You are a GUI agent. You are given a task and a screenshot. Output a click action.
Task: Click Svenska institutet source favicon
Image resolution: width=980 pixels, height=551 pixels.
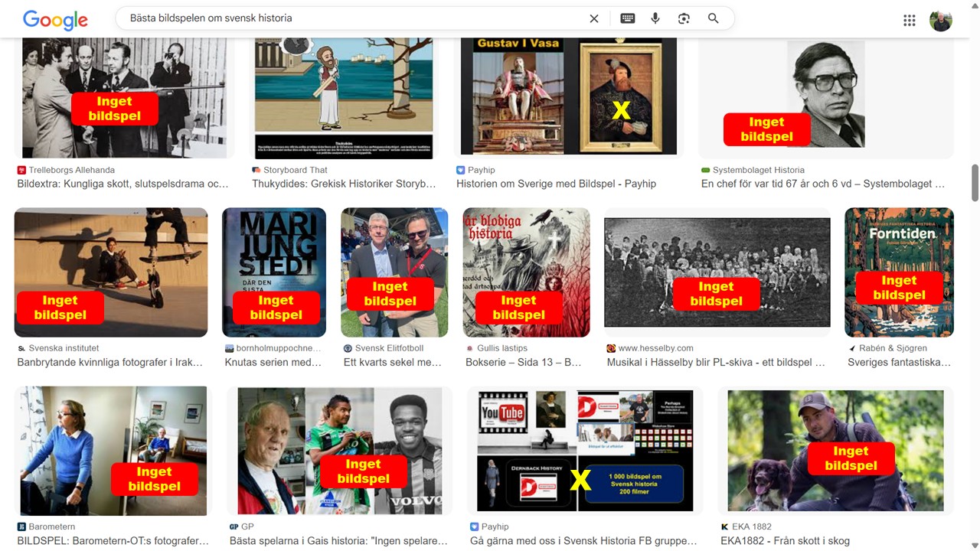tap(21, 348)
